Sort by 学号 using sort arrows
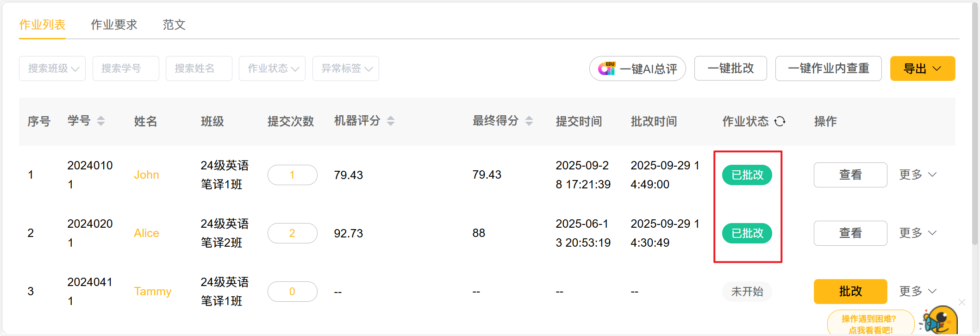980x336 pixels. (x=101, y=121)
